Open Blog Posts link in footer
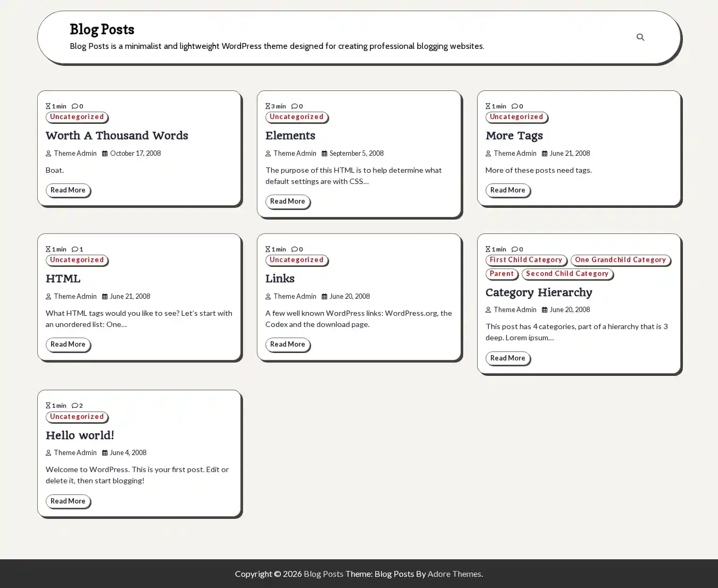The height and width of the screenshot is (588, 718). (323, 574)
